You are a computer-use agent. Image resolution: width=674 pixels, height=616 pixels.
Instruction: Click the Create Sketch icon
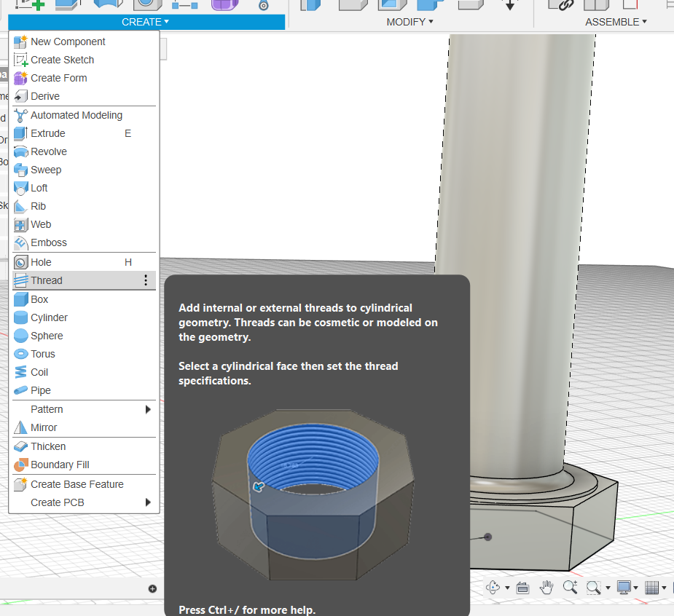20,60
